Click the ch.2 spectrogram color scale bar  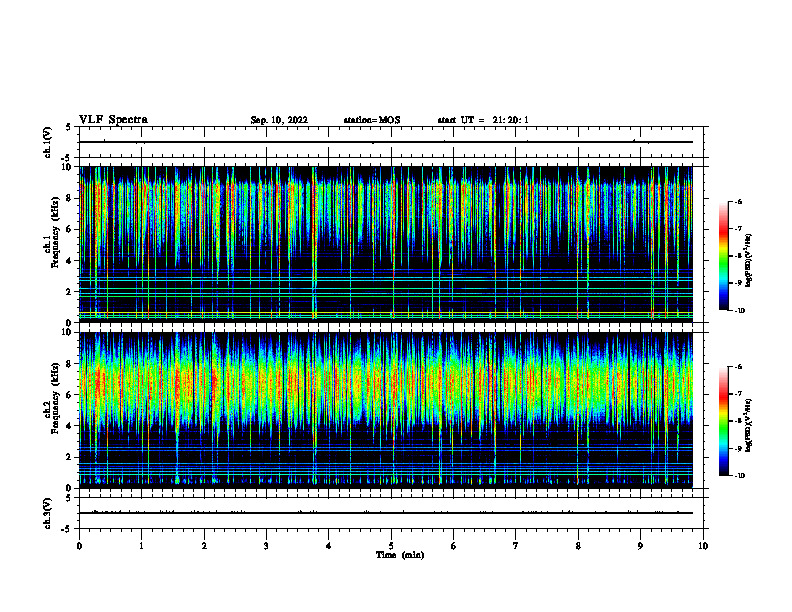pyautogui.click(x=723, y=421)
